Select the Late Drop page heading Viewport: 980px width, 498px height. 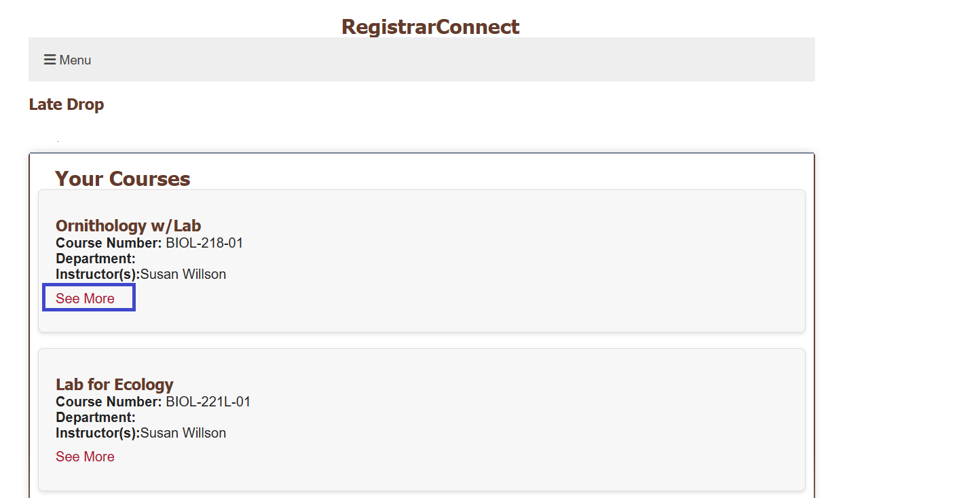67,104
